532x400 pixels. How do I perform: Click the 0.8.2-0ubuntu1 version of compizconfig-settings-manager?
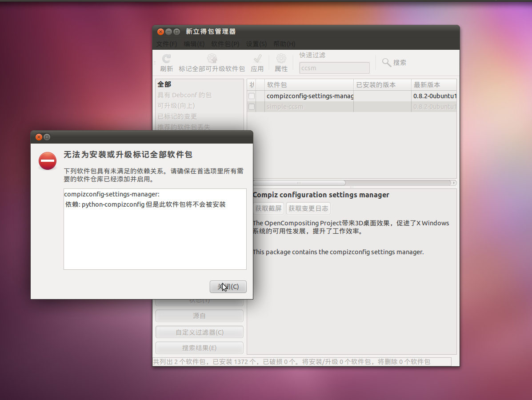coord(435,96)
